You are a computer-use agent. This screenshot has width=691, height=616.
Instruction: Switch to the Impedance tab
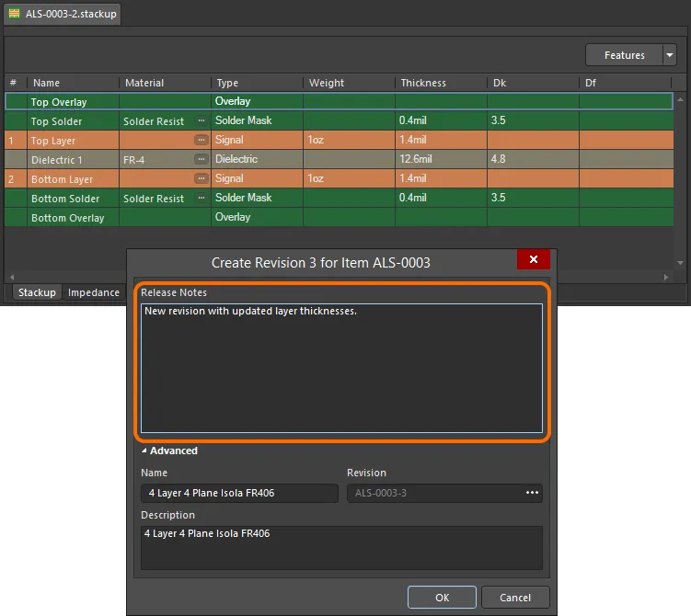pyautogui.click(x=94, y=292)
